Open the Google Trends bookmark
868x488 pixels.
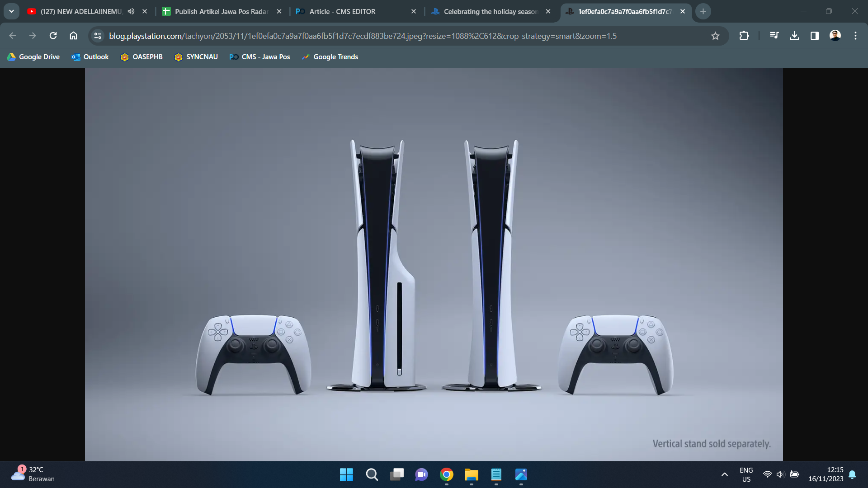pyautogui.click(x=330, y=57)
